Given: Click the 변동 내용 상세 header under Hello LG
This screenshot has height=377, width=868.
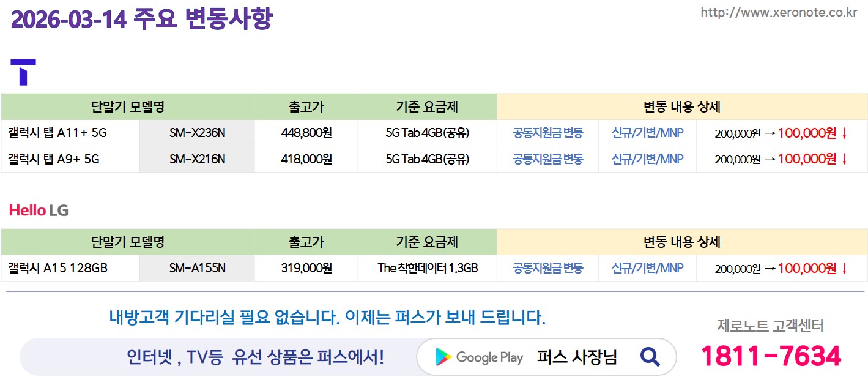Looking at the screenshot, I should (x=681, y=242).
